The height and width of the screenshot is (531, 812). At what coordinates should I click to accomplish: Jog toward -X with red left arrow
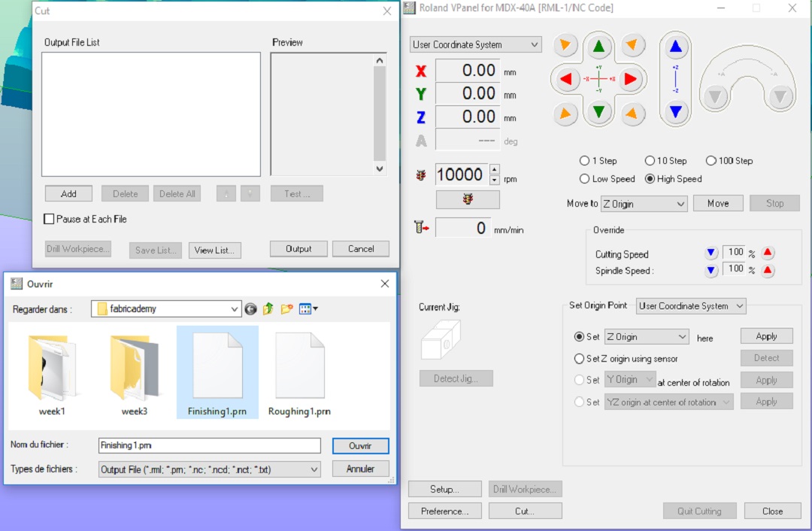coord(566,79)
